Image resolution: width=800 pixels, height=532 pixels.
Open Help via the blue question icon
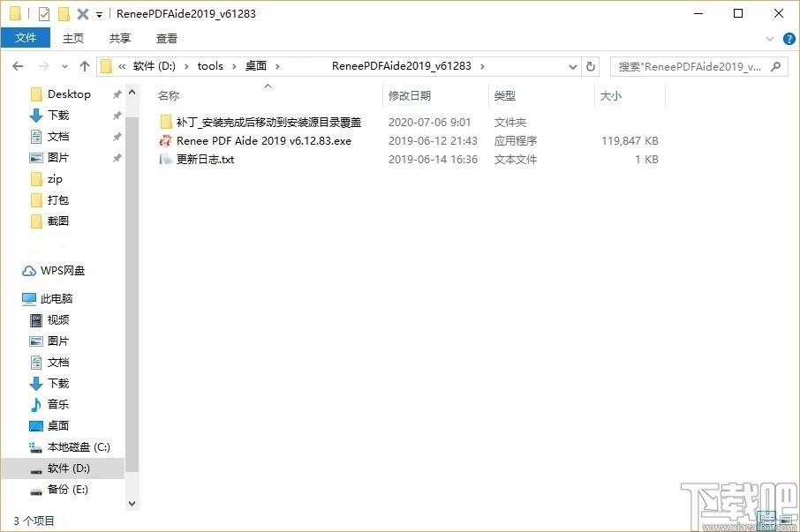click(x=789, y=39)
